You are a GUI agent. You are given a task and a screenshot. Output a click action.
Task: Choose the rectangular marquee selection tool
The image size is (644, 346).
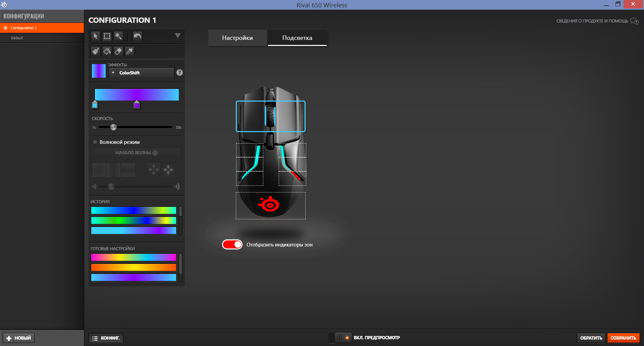click(107, 36)
